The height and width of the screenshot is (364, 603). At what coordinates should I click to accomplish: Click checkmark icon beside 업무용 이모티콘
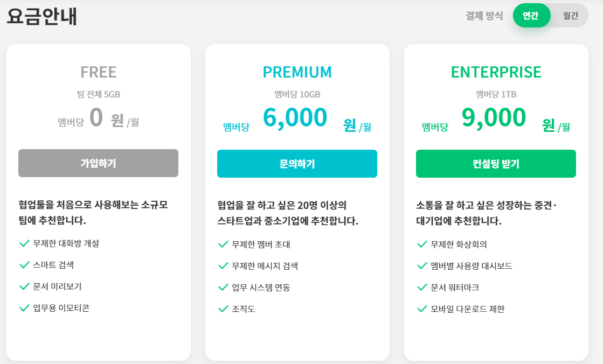point(24,308)
